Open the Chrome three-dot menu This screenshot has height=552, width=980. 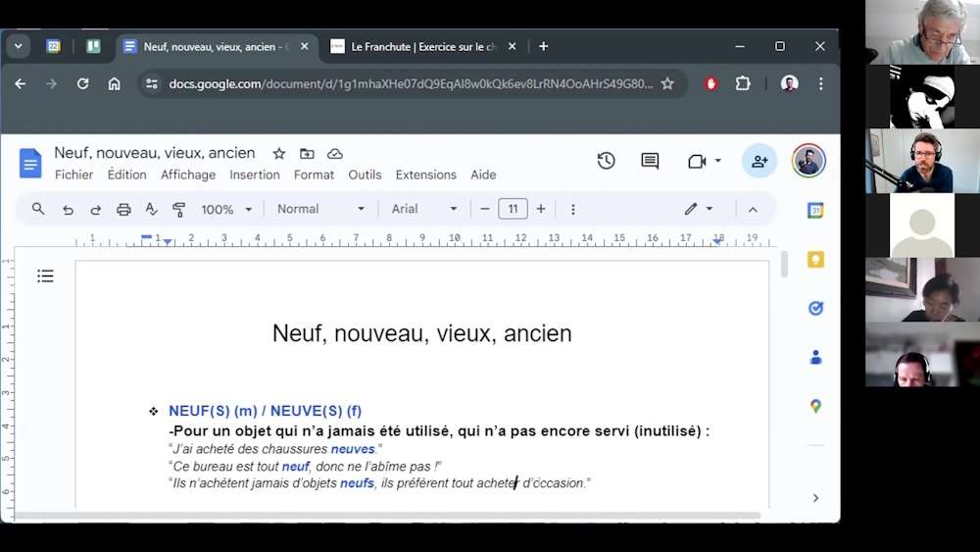(x=820, y=83)
